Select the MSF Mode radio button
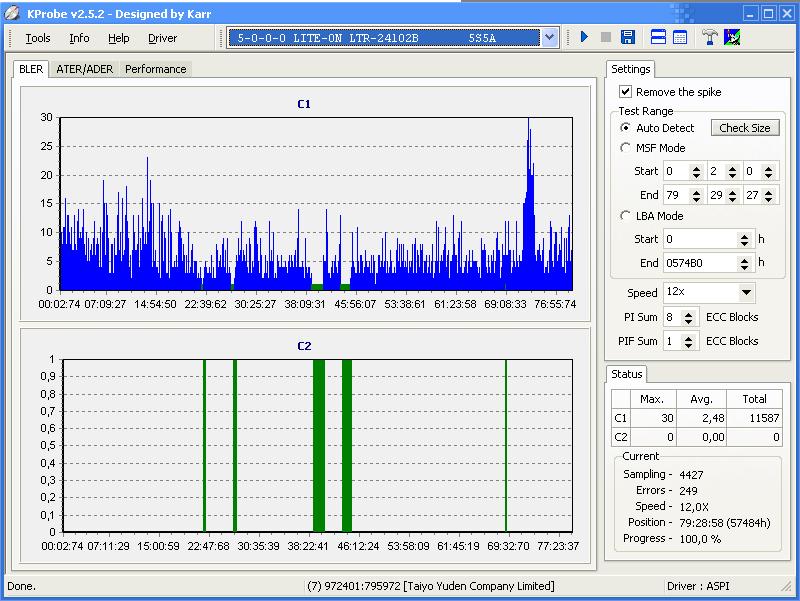 pyautogui.click(x=626, y=148)
